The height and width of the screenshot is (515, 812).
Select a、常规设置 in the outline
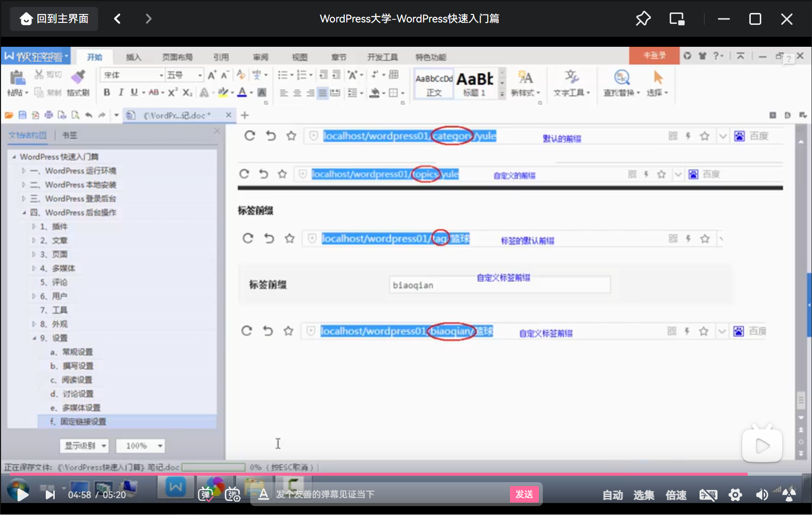click(71, 352)
